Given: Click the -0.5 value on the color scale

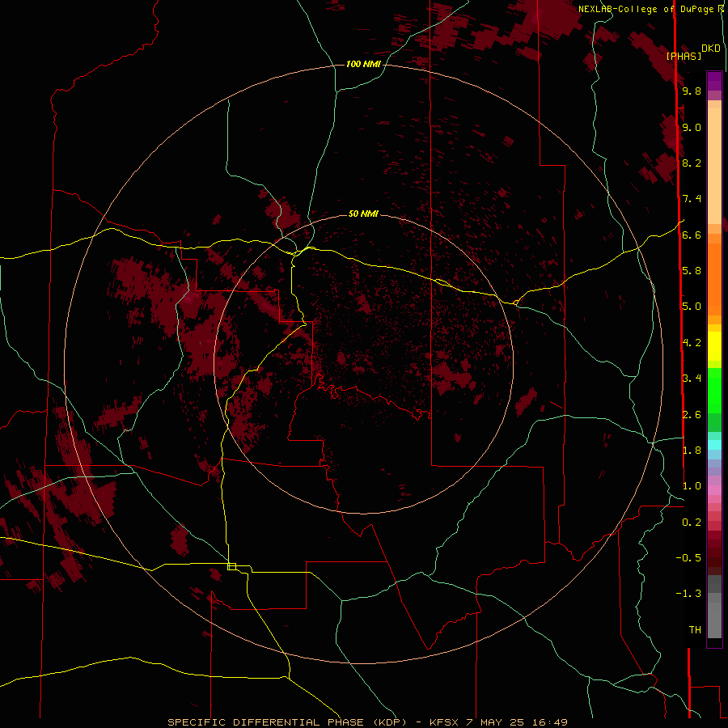Looking at the screenshot, I should (x=688, y=558).
